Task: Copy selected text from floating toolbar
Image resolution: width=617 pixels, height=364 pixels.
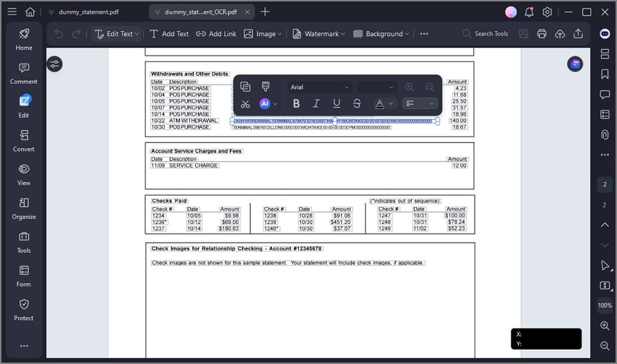Action: (x=245, y=87)
